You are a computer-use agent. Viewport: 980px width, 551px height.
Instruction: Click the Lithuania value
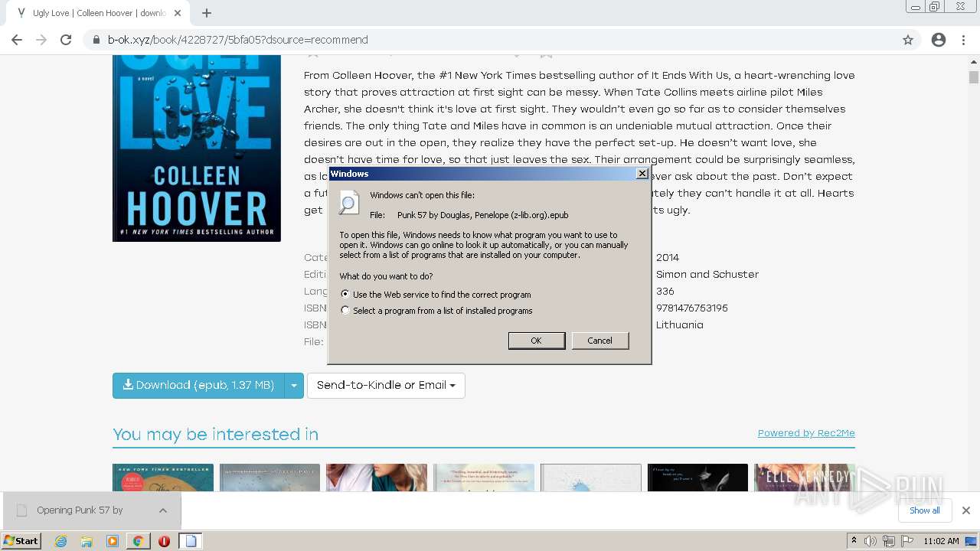[680, 325]
